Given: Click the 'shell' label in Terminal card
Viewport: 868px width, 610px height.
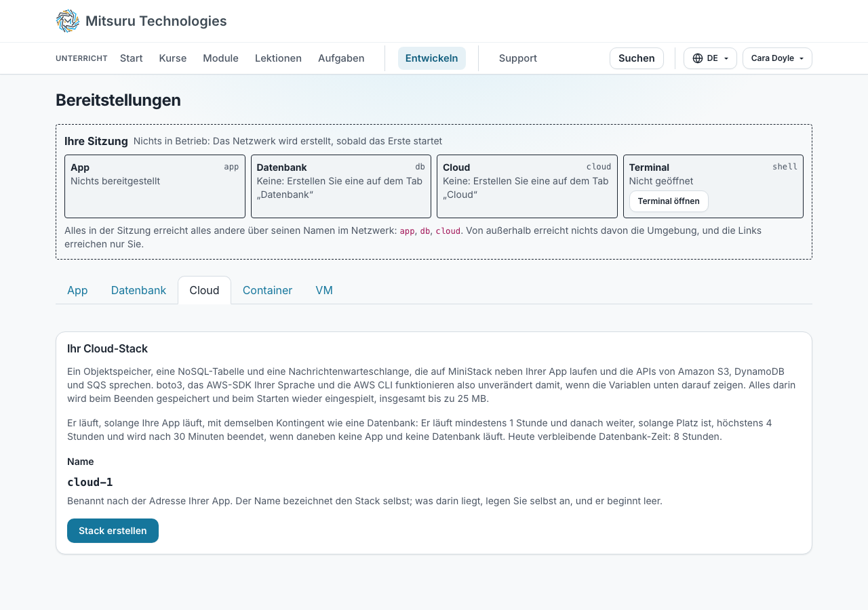Looking at the screenshot, I should (x=785, y=167).
